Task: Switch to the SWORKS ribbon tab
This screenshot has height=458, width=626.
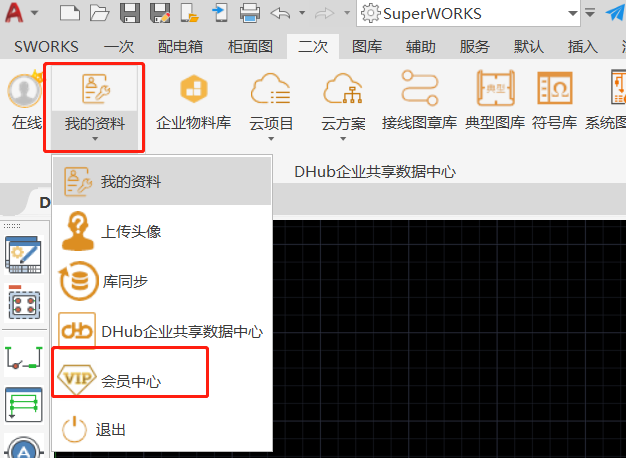Action: 46,47
